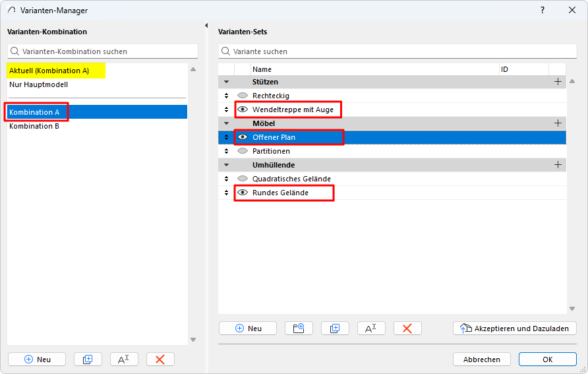Click Neu button under variant sets
The height and width of the screenshot is (374, 588).
click(x=248, y=328)
